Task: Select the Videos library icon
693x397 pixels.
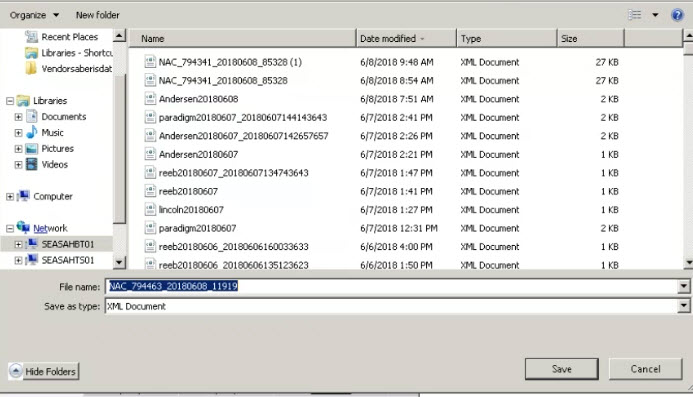Action: pos(31,164)
